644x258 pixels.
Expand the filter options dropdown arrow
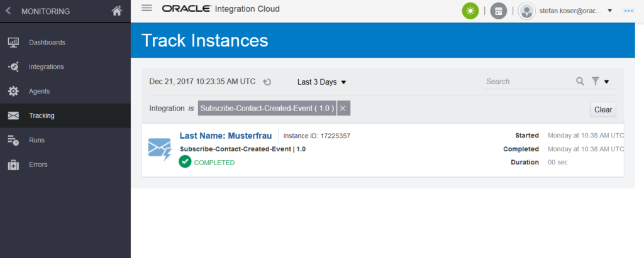[x=606, y=82]
